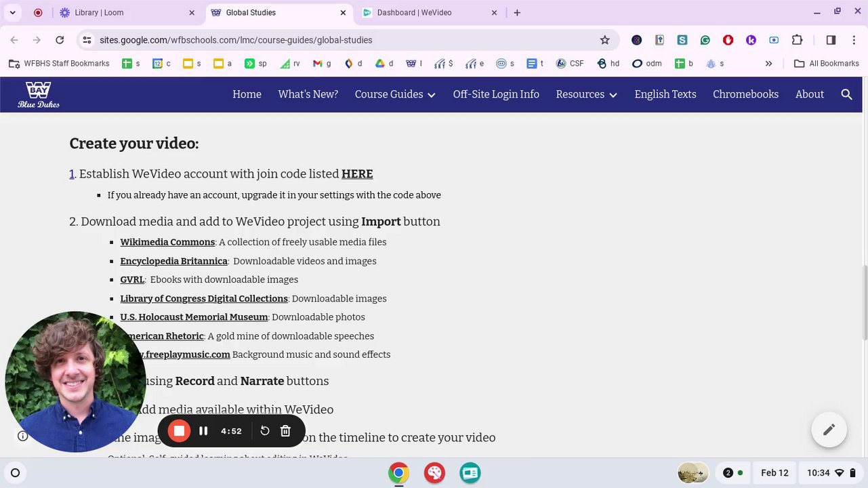The image size is (868, 488).
Task: Restart the Loom recording
Action: 265,431
